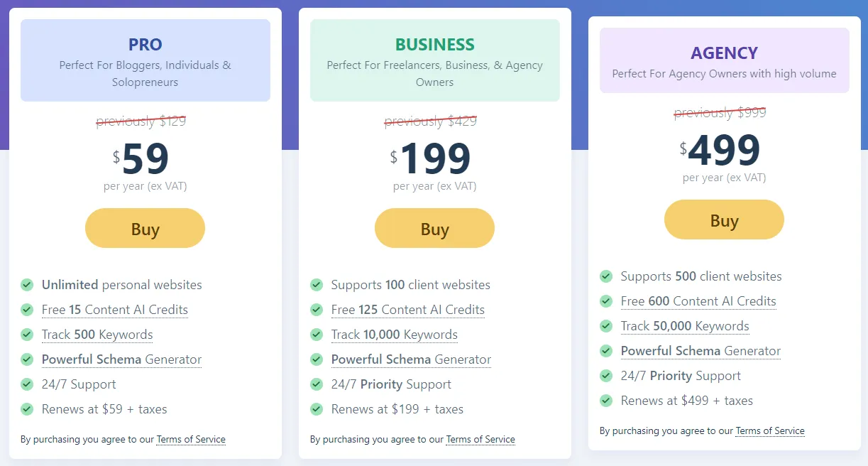
Task: Click the Buy button under BUSINESS
Action: click(434, 228)
